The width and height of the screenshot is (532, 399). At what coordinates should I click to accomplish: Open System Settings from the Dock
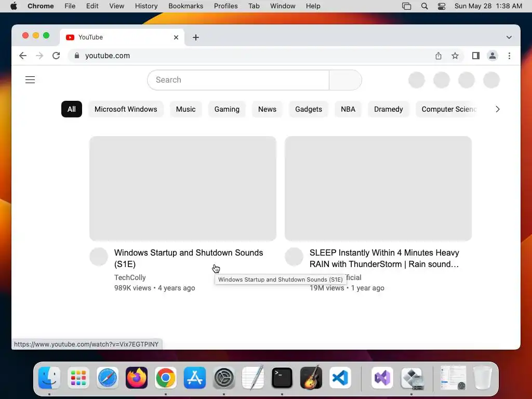[x=224, y=378]
